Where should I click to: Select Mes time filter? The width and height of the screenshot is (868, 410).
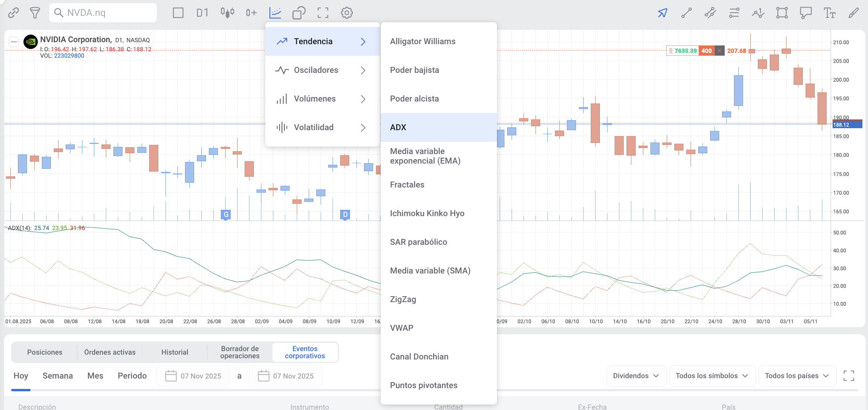[95, 376]
